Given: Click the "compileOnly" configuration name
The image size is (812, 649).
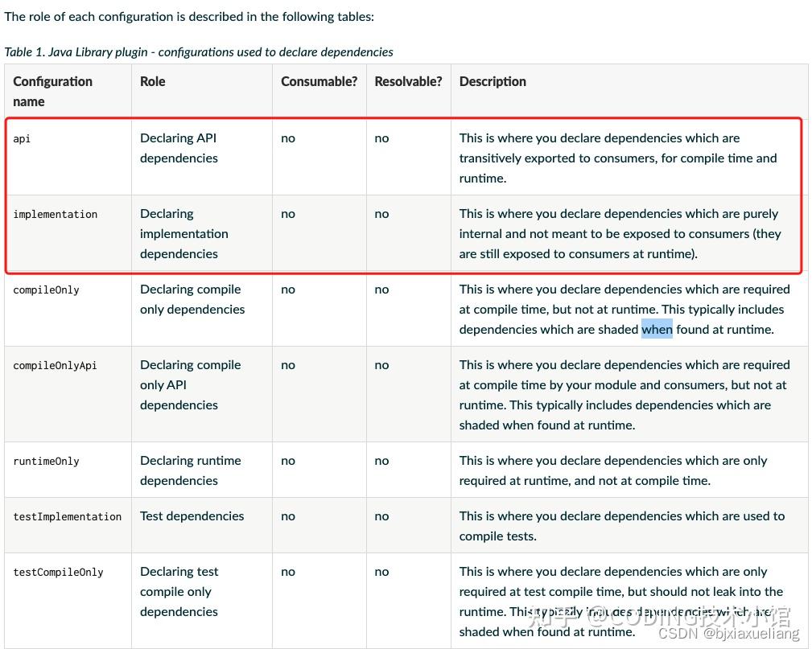Looking at the screenshot, I should pos(46,290).
